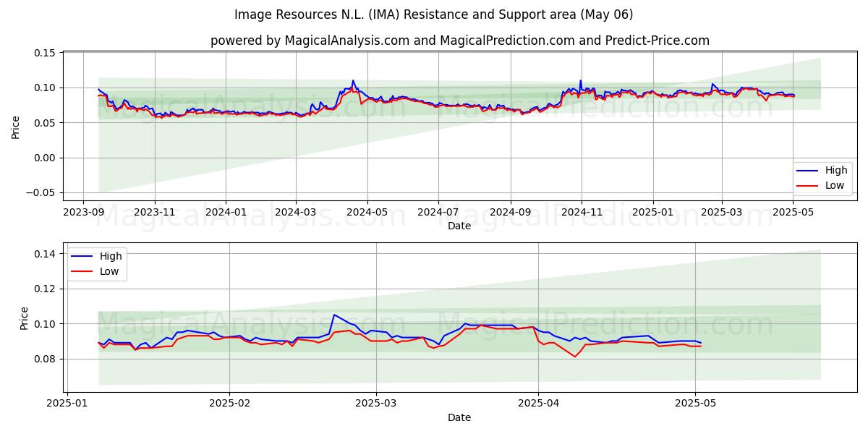Click the top chart y-axis value '-0.05'

[41, 192]
